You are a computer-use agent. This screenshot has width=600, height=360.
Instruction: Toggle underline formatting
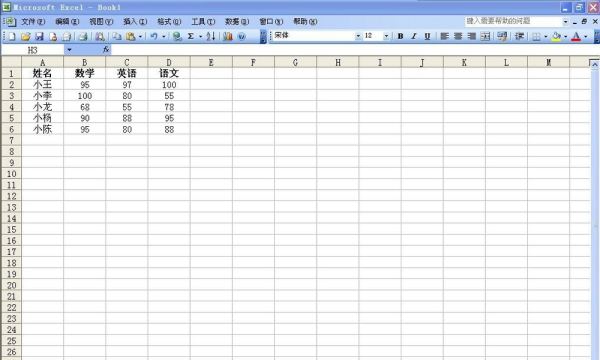(x=427, y=36)
